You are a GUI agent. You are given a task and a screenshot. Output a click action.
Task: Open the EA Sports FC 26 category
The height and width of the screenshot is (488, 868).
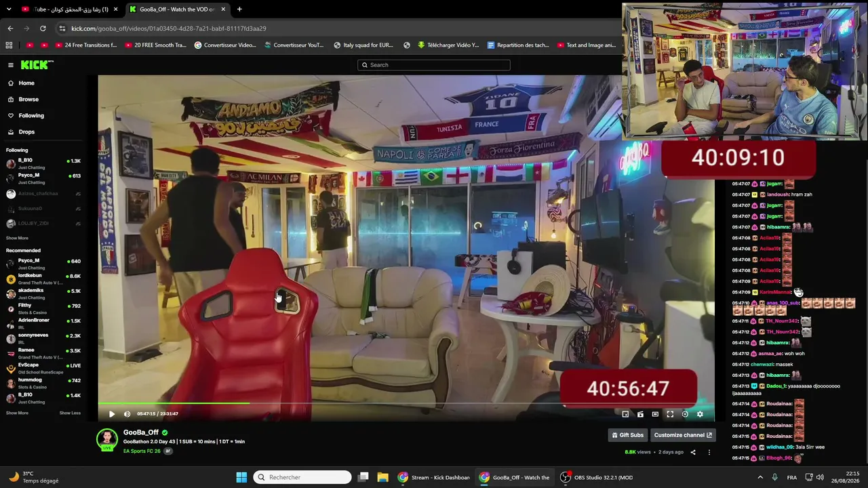click(142, 451)
